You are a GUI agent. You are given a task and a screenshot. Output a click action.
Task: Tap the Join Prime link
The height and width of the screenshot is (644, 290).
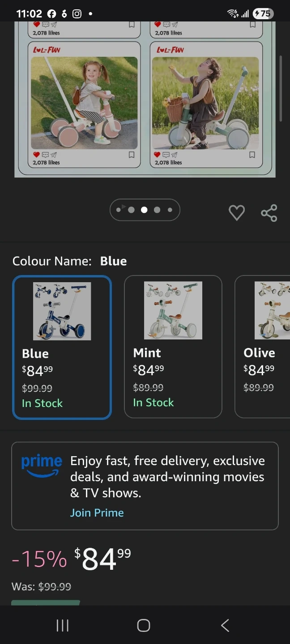coord(97,513)
